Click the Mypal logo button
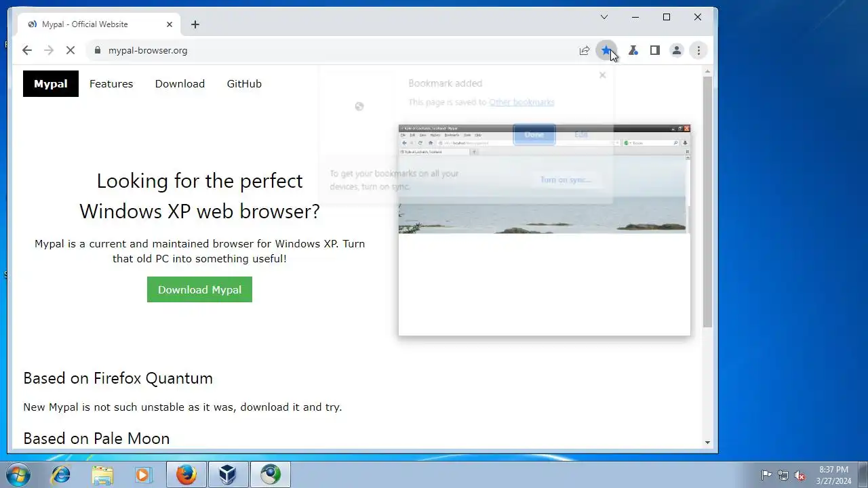This screenshot has width=868, height=488. 51,84
